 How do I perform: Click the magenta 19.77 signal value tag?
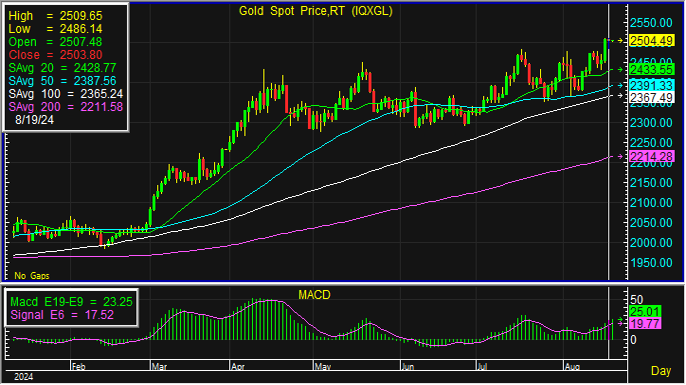point(645,324)
